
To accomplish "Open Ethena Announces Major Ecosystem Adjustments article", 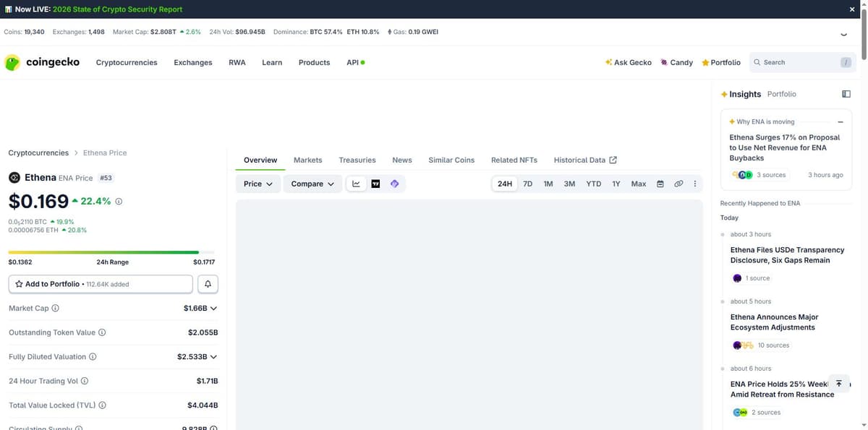I will point(775,322).
